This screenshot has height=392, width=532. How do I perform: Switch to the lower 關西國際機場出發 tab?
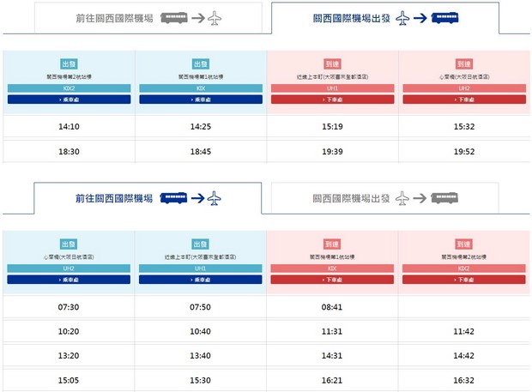[x=385, y=198]
